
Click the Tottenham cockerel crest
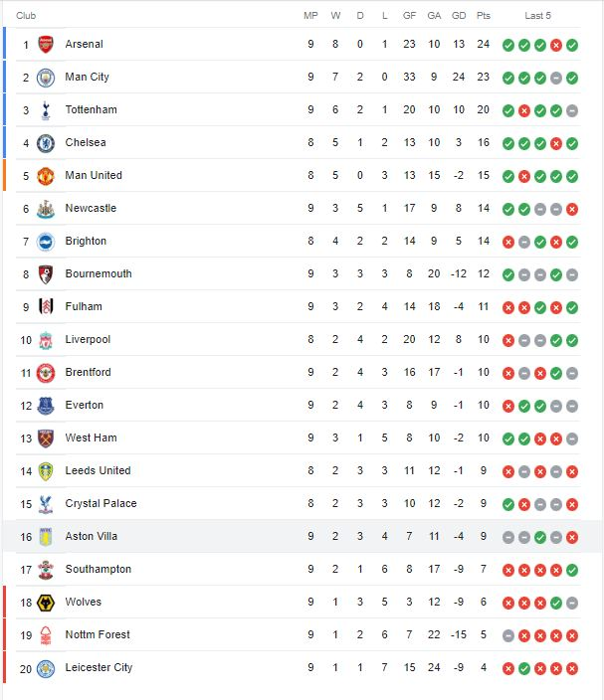click(46, 110)
